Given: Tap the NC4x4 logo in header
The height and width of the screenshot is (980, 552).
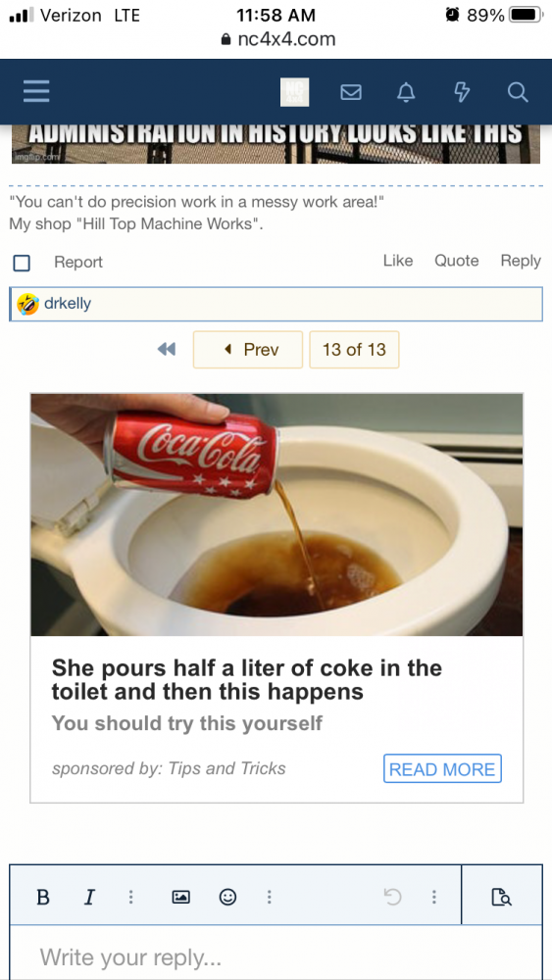Looking at the screenshot, I should point(294,92).
